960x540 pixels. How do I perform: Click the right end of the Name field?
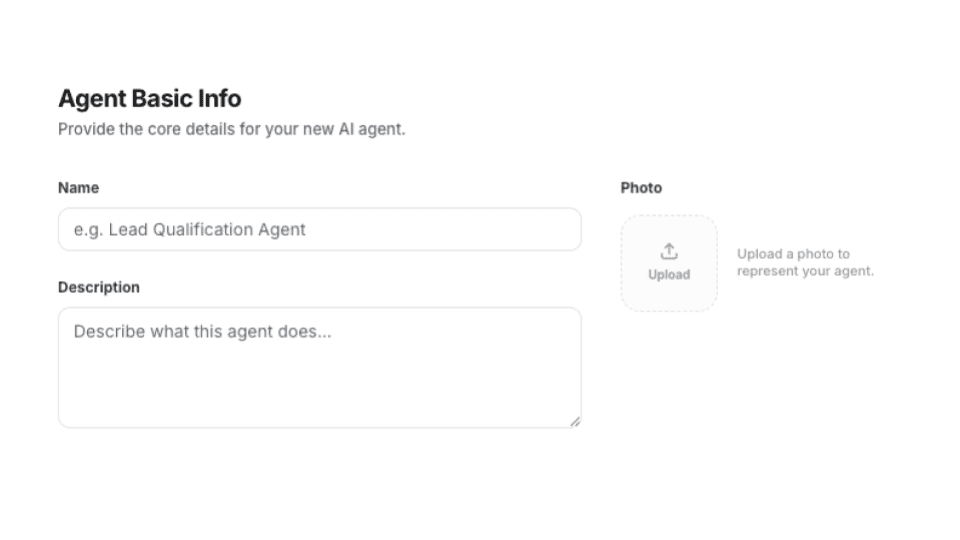560,229
